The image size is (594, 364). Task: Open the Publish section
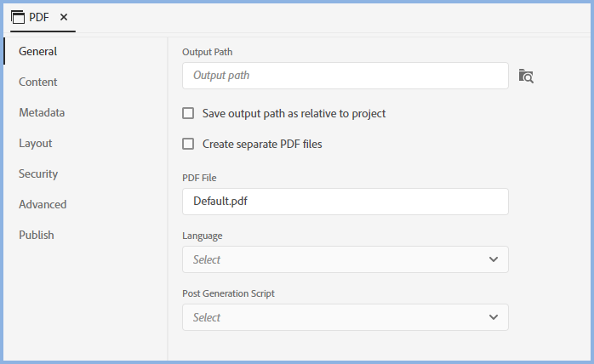point(37,235)
